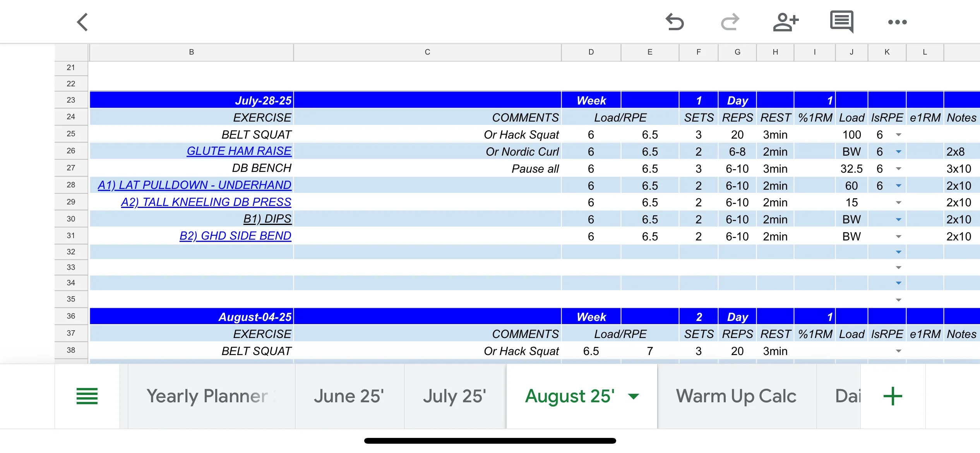Screen dimensions: 980x453
Task: Switch to Warm Up Calc tab
Action: (x=736, y=396)
